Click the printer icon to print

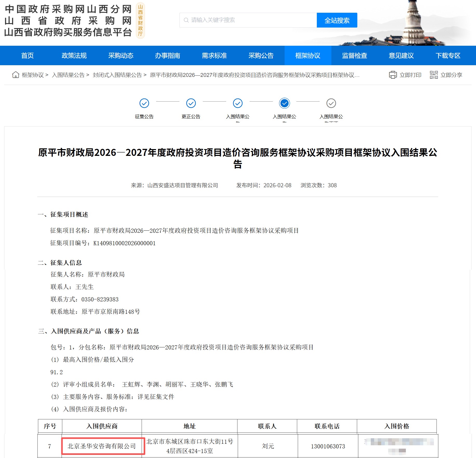(x=393, y=75)
